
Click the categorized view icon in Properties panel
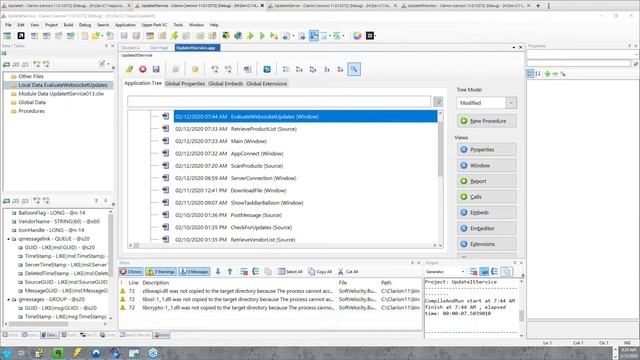pos(530,74)
